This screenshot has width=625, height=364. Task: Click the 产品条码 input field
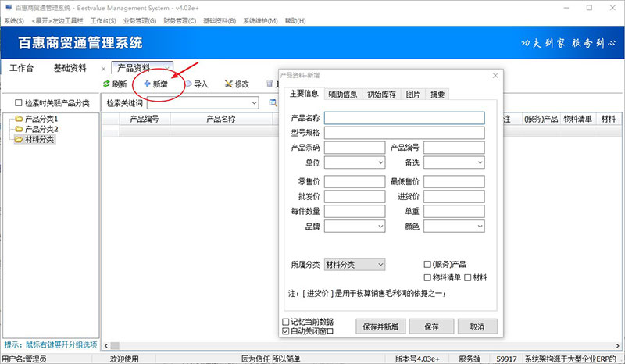point(355,148)
